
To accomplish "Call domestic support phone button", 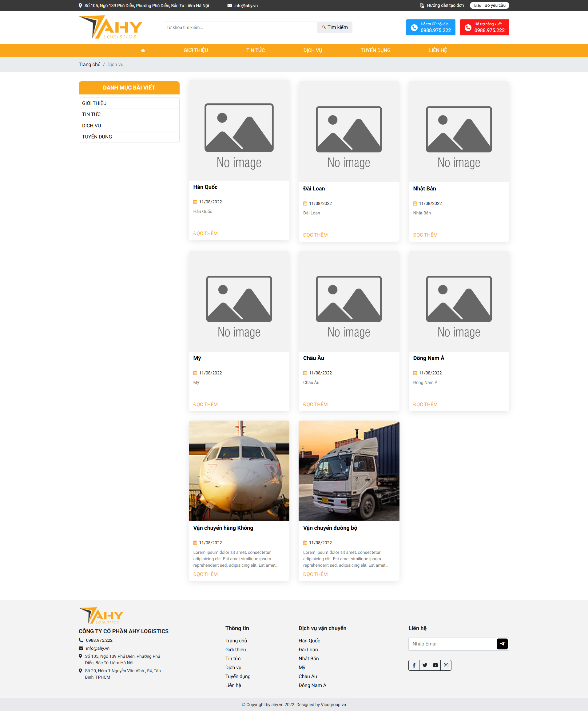I will click(x=430, y=27).
